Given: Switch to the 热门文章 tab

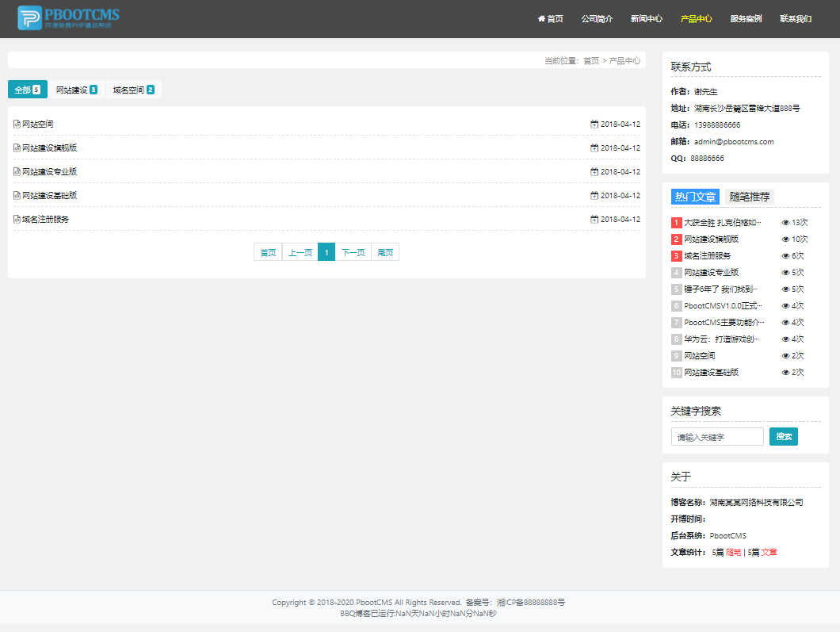Looking at the screenshot, I should click(x=695, y=197).
